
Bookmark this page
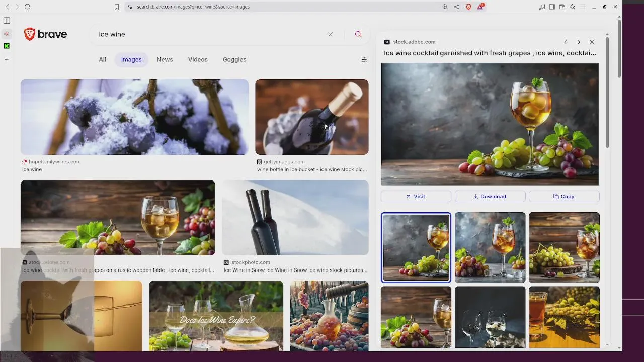click(x=117, y=7)
